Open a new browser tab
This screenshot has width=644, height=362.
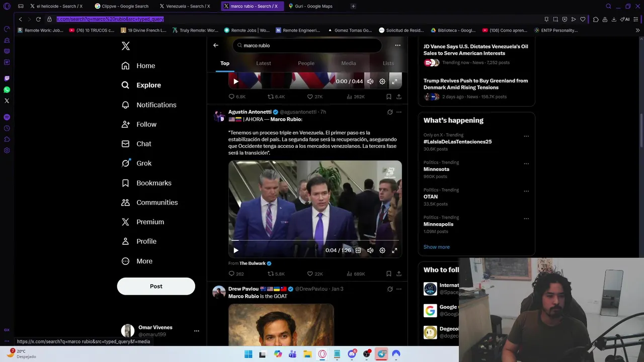pos(353,6)
